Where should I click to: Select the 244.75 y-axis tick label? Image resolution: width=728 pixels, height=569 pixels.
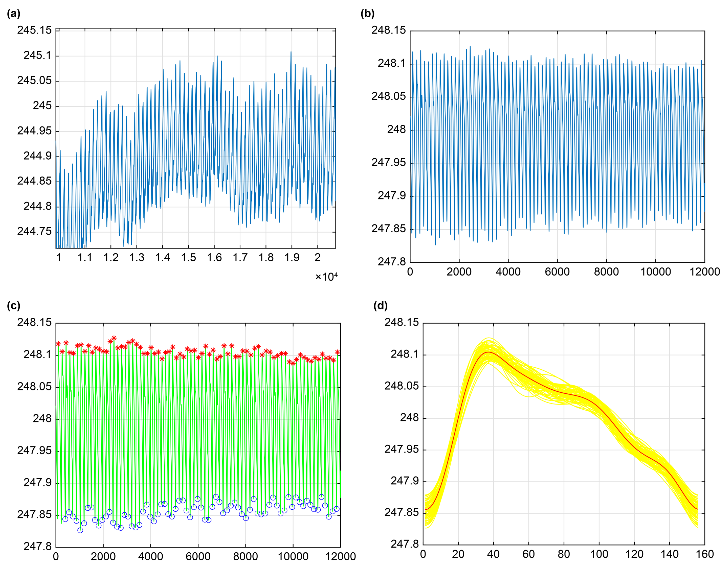pos(35,231)
